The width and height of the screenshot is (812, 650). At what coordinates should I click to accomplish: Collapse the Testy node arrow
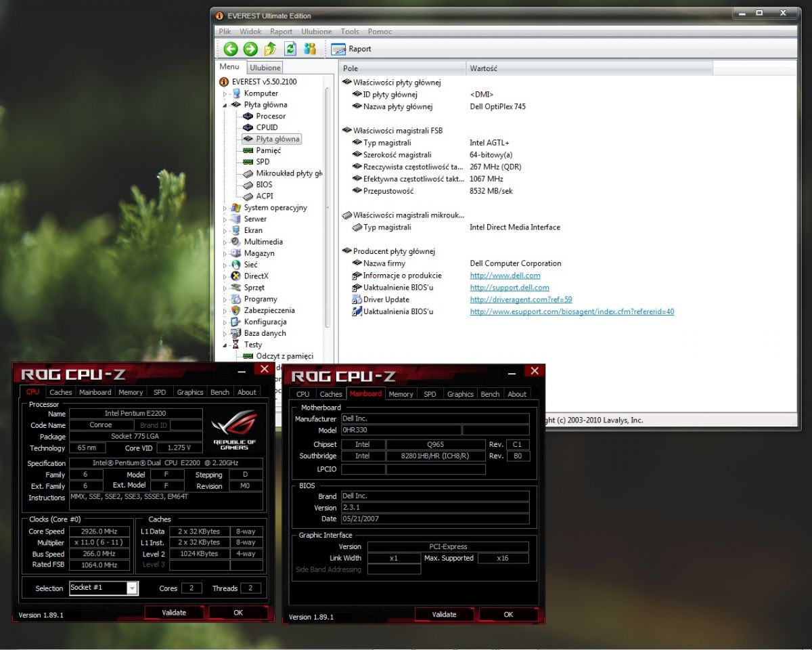[x=225, y=345]
